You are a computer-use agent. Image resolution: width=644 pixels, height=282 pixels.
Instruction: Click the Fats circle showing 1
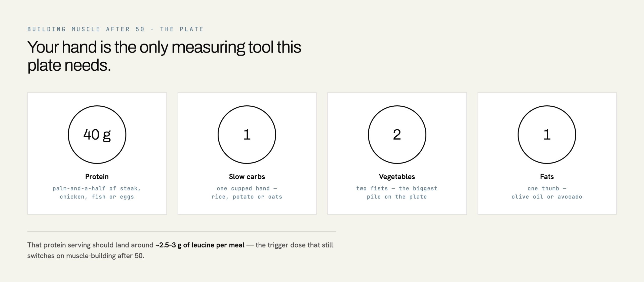tap(547, 135)
